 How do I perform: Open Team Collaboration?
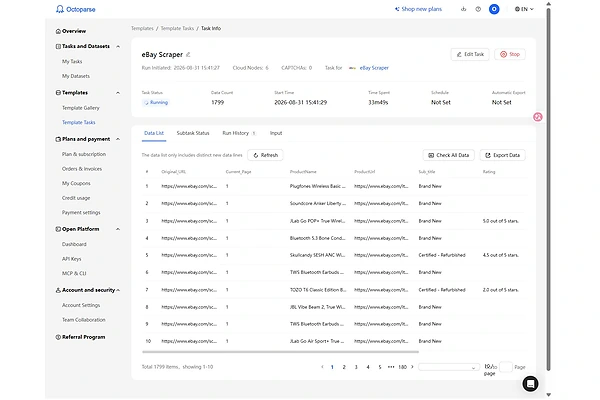(83, 320)
